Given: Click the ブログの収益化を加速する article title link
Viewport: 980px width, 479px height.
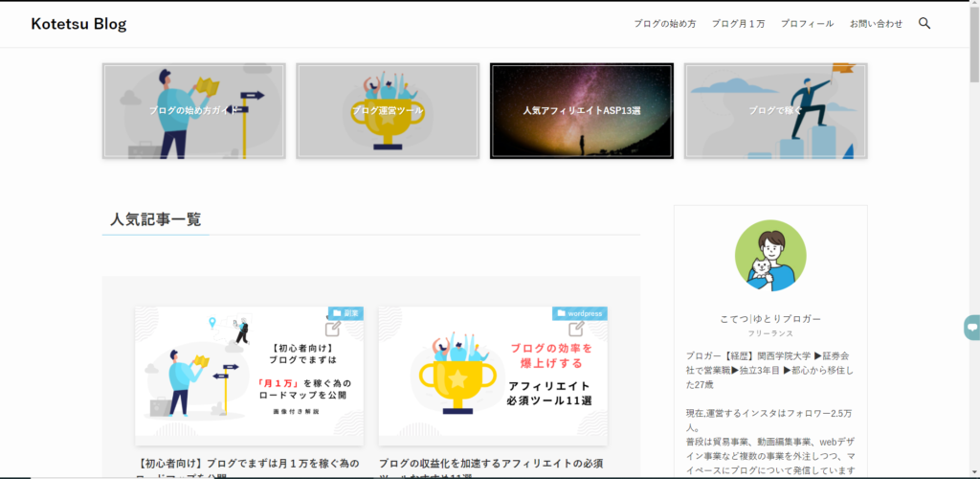Looking at the screenshot, I should point(491,464).
